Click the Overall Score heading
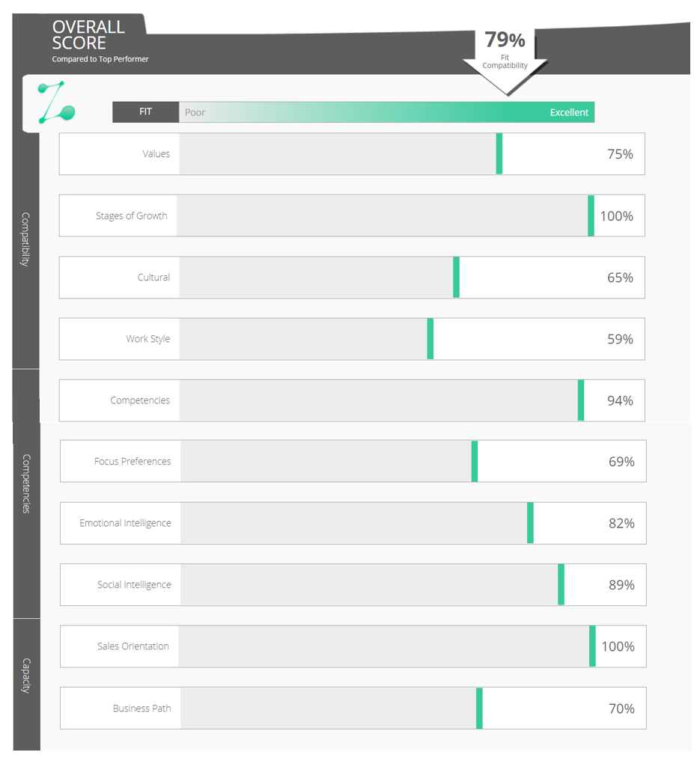Image resolution: width=700 pixels, height=764 pixels. click(88, 35)
